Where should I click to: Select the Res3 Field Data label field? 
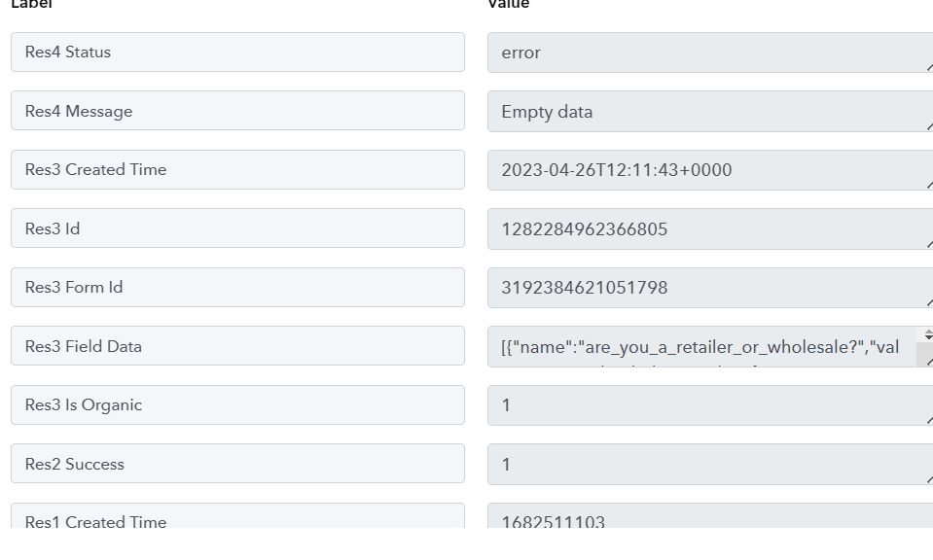237,346
